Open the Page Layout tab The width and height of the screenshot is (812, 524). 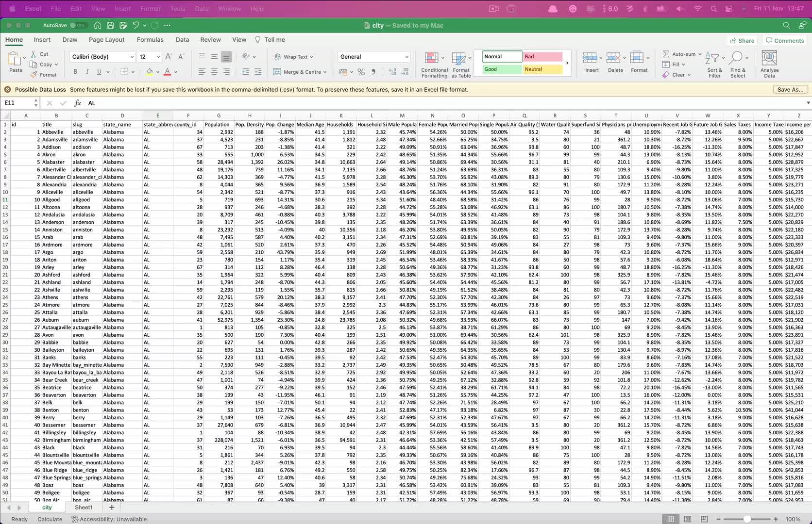coord(106,40)
